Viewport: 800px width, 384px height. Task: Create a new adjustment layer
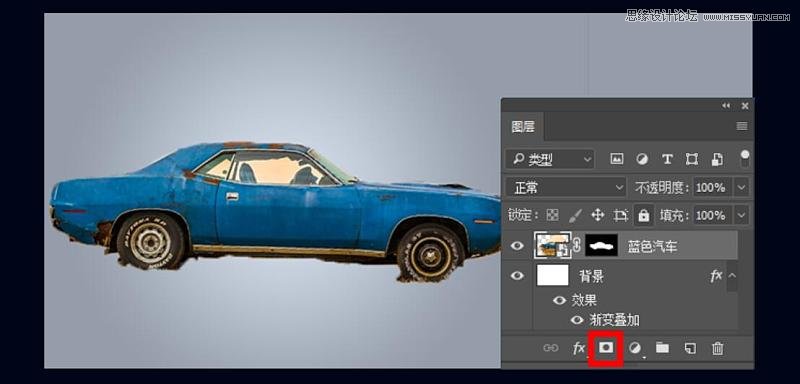635,348
